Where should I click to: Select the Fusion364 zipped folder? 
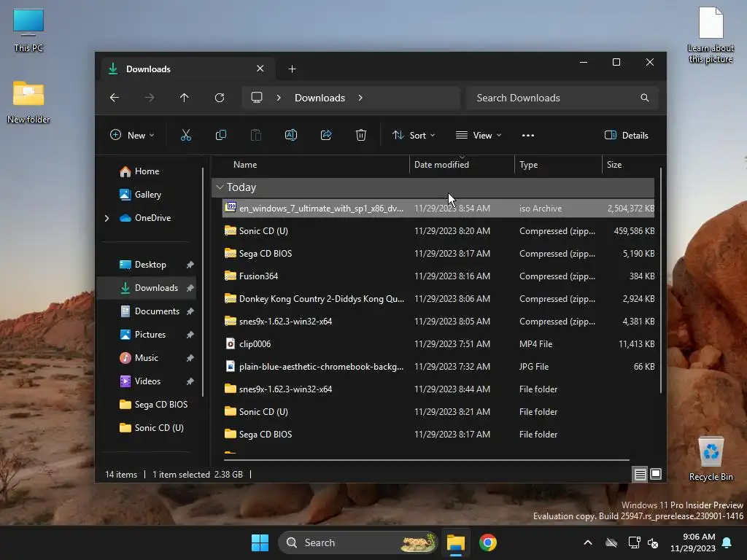coord(438,276)
